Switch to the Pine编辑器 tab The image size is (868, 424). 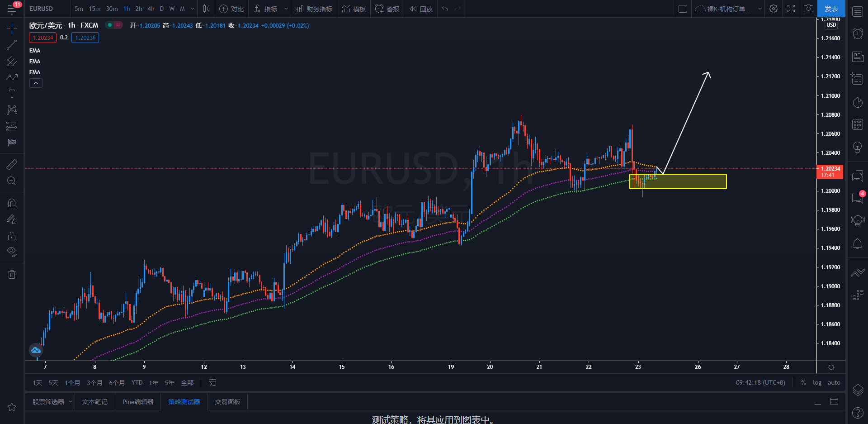click(138, 402)
